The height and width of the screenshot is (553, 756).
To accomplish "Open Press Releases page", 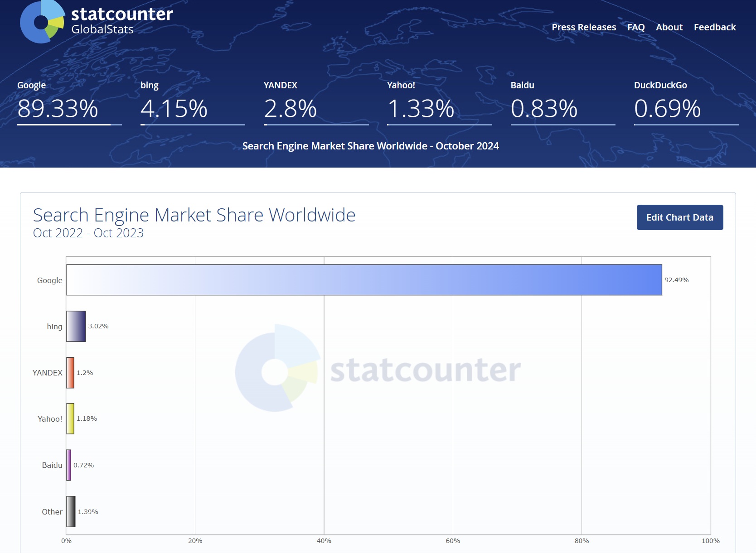I will pos(584,27).
